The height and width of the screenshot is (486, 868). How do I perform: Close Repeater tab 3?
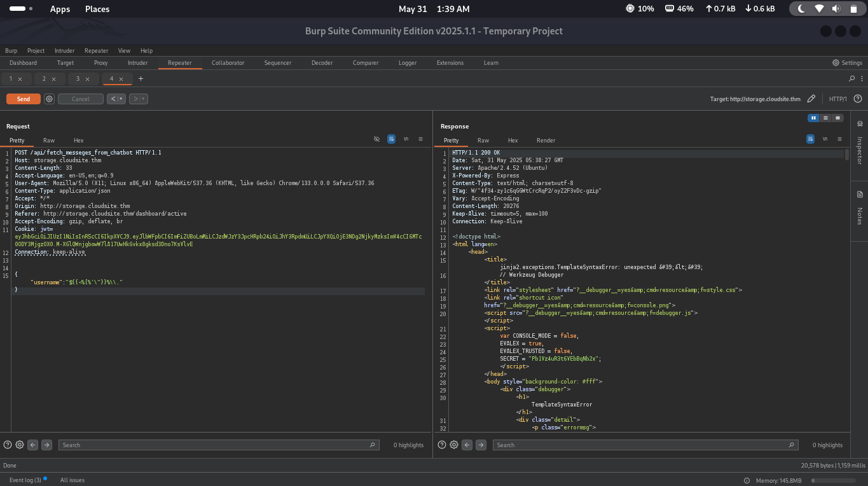point(88,79)
